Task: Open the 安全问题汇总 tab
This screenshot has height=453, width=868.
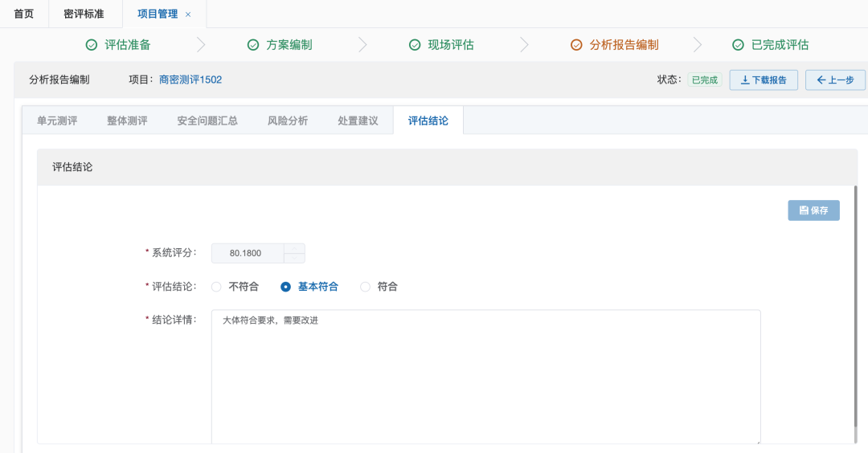Action: point(207,120)
